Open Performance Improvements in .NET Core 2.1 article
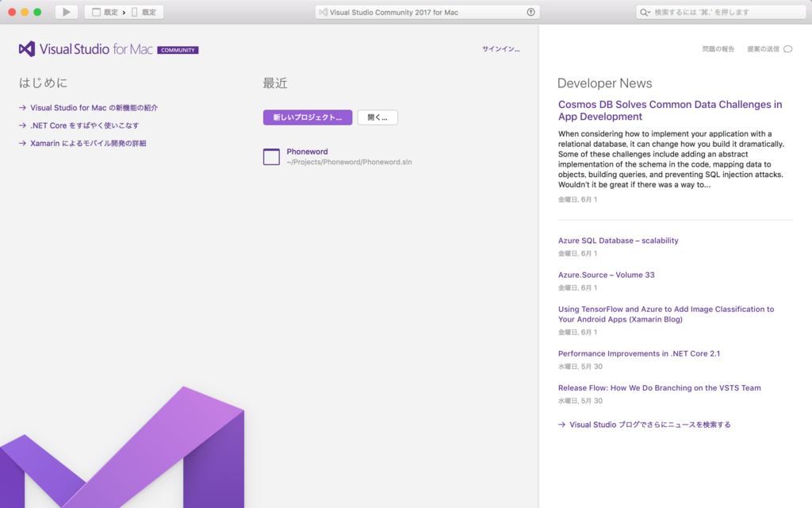812x508 pixels. coord(638,353)
